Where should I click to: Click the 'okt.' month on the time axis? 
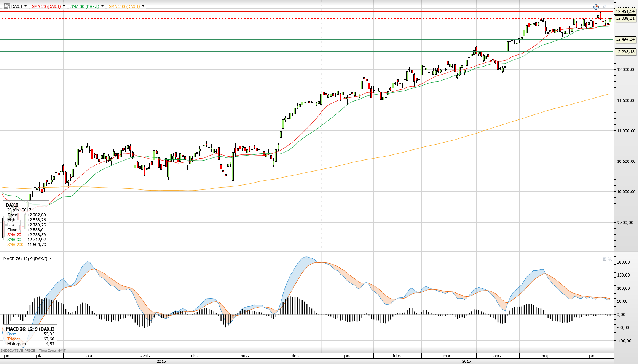click(x=195, y=356)
